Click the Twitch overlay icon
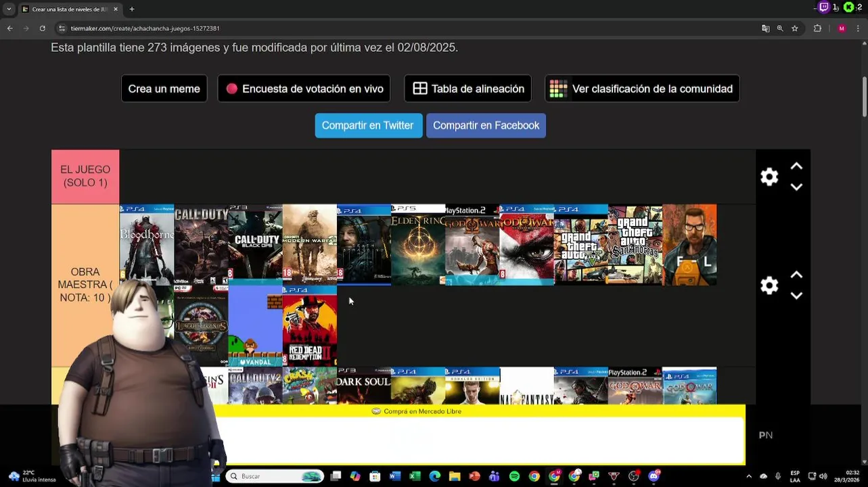The image size is (868, 487). coord(823,7)
